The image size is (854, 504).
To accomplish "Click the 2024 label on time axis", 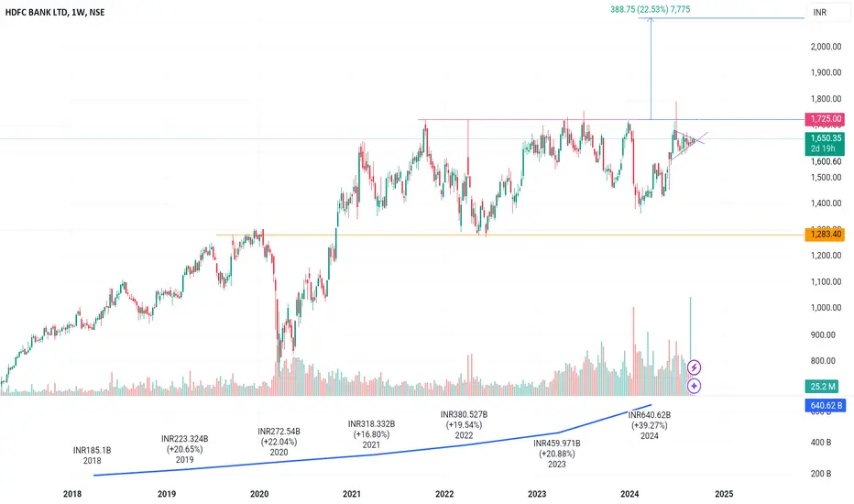I will click(630, 494).
